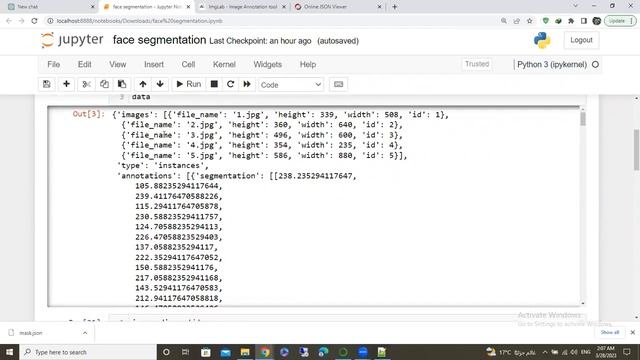Screen dimensions: 640x360
Task: Move selected cell down arrow
Action: pyautogui.click(x=160, y=84)
